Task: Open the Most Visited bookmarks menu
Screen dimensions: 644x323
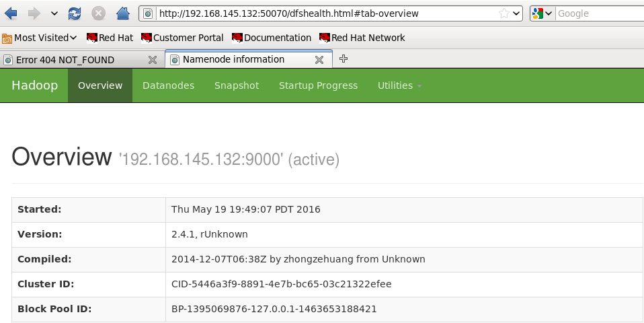Action: click(x=40, y=38)
